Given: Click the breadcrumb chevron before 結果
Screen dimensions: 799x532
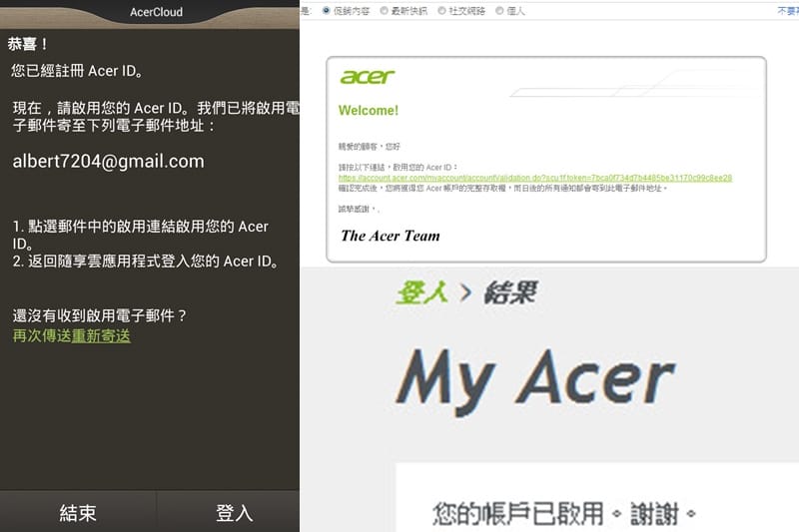Looking at the screenshot, I should (x=465, y=292).
